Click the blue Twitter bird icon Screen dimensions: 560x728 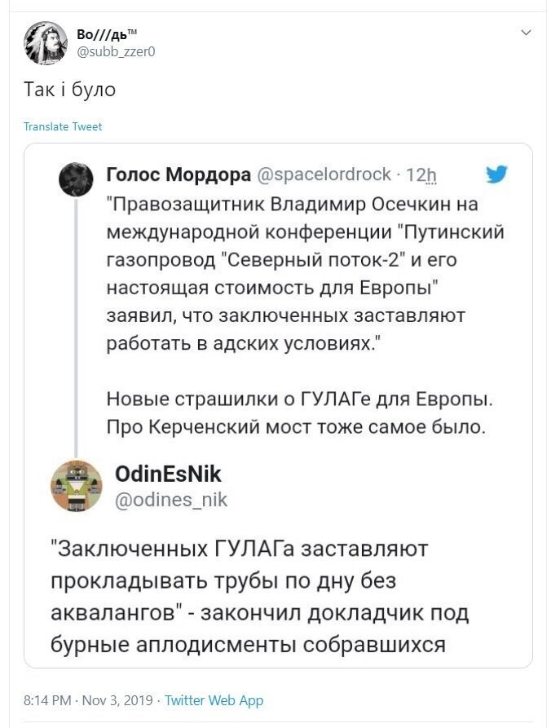[496, 174]
